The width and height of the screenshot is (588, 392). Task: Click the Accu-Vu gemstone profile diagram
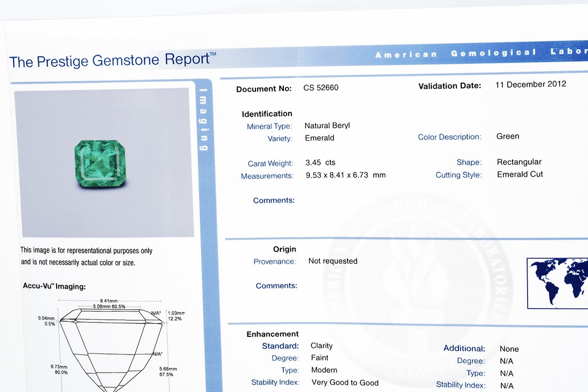point(111,345)
